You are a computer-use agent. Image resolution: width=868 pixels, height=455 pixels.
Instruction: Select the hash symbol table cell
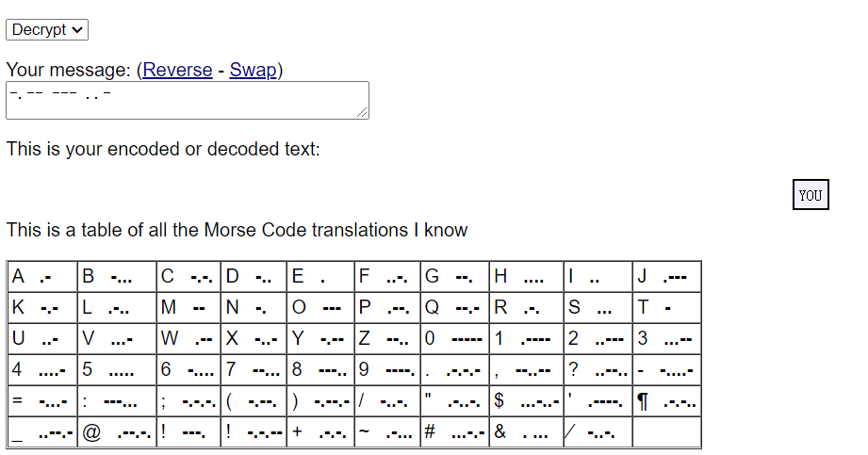click(x=454, y=431)
